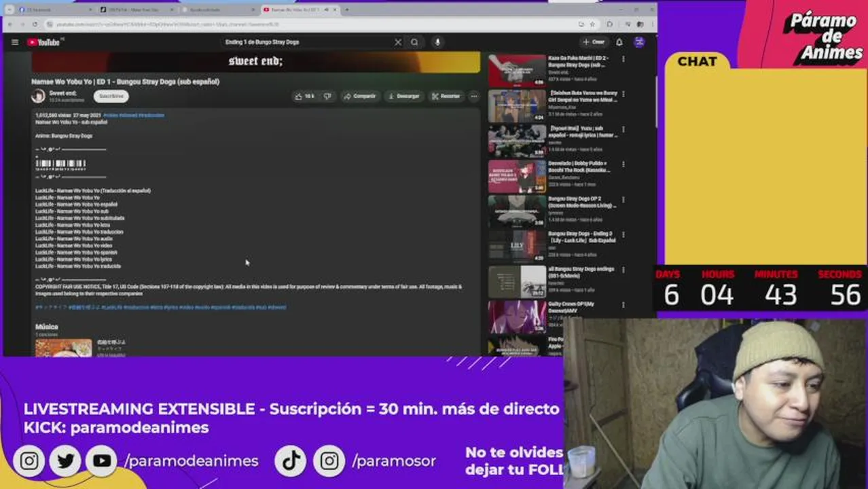Open the Crear (create) button

[594, 42]
